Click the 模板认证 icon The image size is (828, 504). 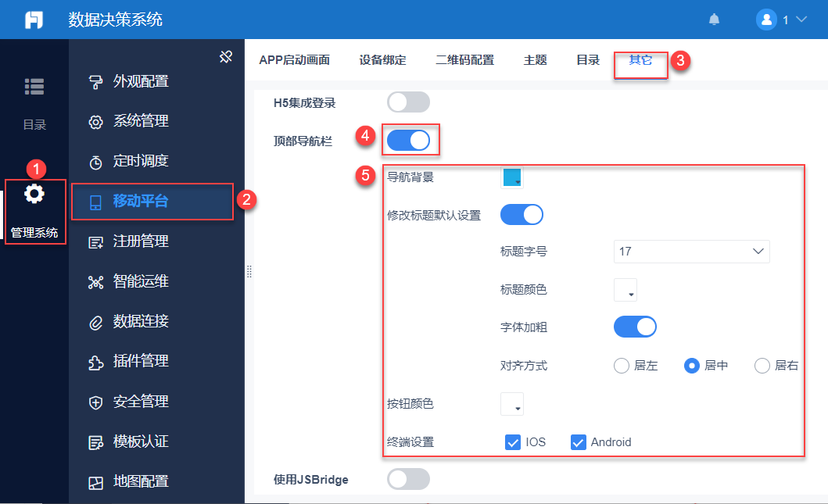coord(95,443)
